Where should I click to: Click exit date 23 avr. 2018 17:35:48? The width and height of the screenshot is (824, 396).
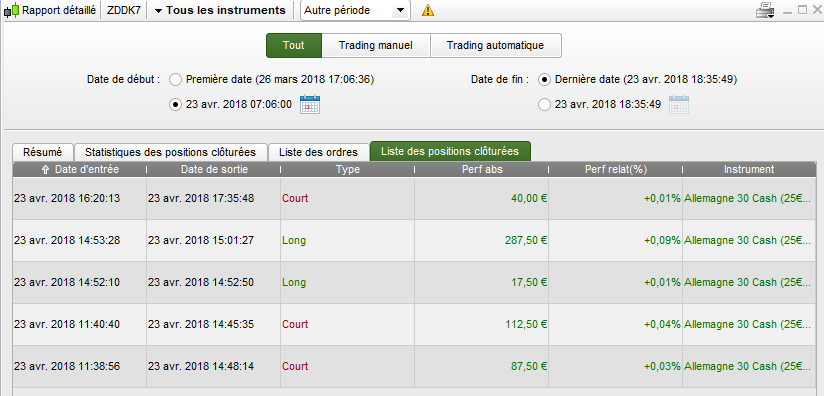click(x=201, y=198)
